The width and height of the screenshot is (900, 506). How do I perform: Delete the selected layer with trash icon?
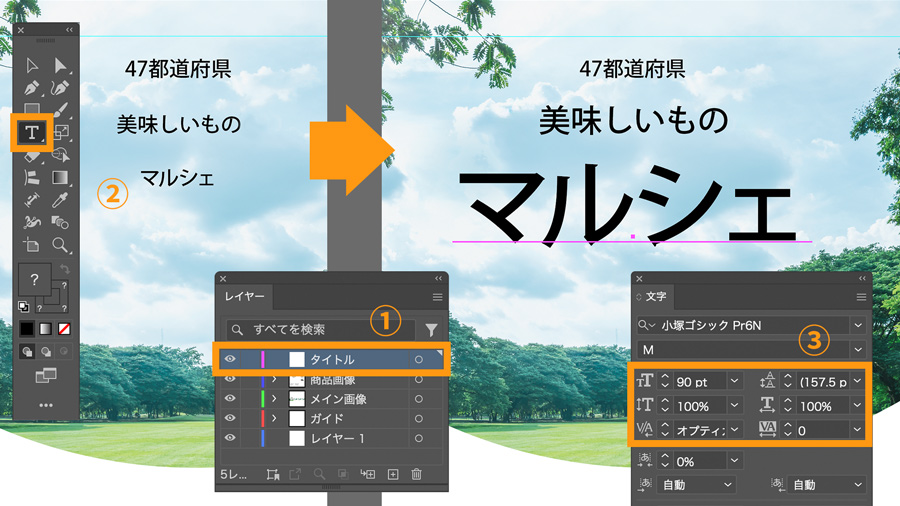(x=417, y=474)
